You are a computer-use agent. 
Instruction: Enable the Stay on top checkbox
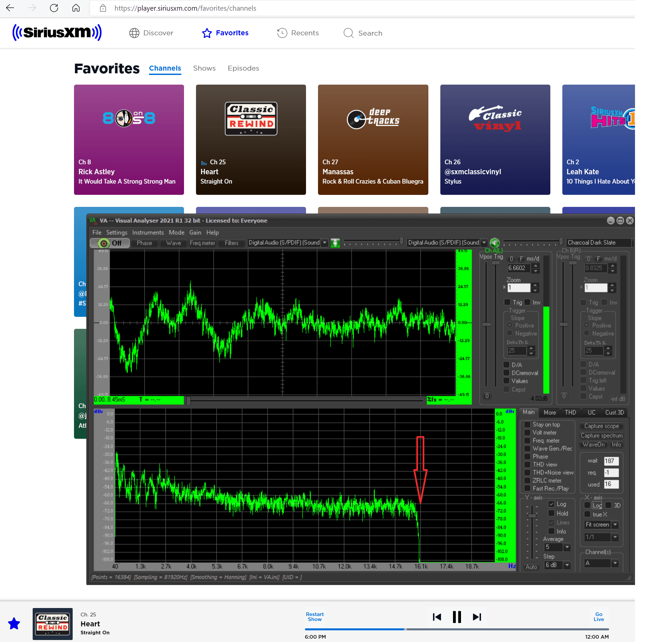[528, 424]
